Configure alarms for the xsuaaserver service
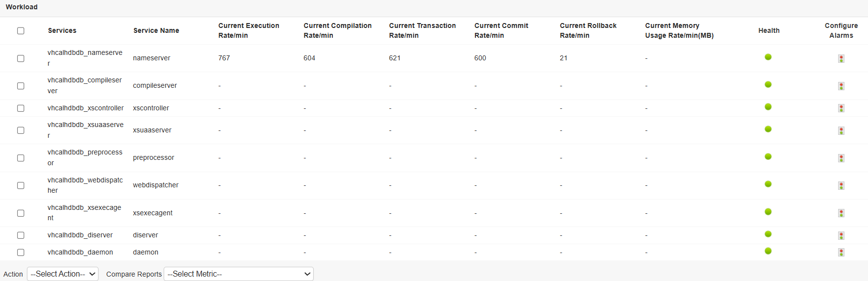 (841, 130)
